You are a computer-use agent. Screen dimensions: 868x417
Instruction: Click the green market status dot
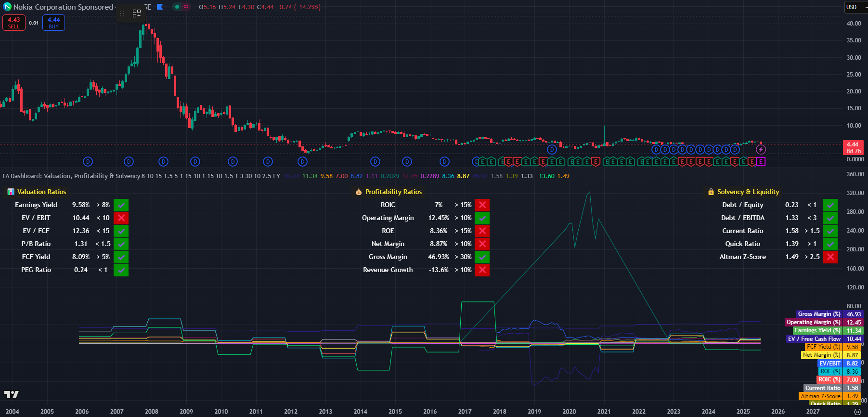(x=177, y=7)
